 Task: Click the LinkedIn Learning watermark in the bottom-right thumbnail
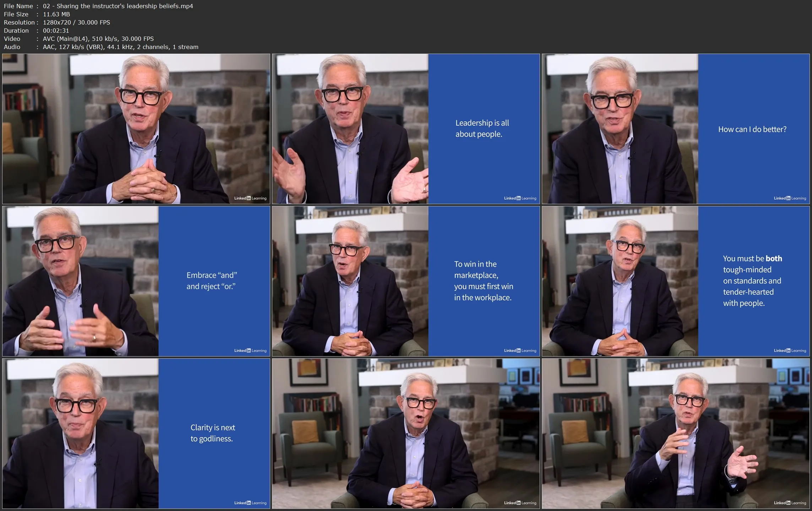coord(790,503)
